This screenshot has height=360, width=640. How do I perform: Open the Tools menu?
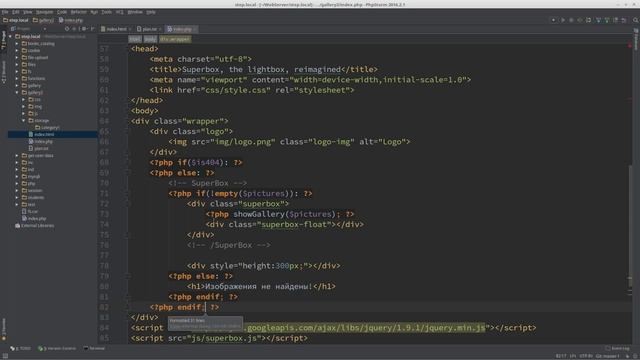pyautogui.click(x=107, y=12)
